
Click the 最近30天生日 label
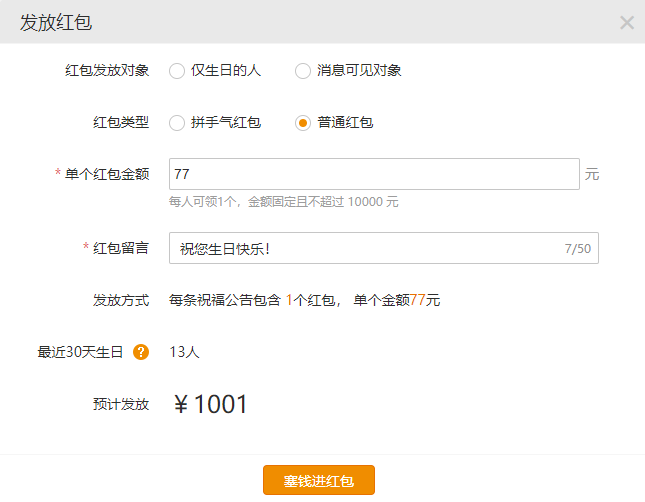click(80, 352)
